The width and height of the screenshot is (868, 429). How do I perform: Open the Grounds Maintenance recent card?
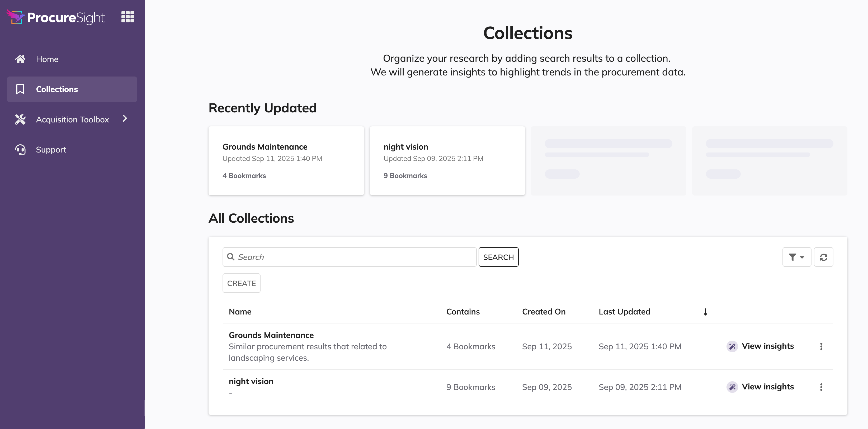(x=286, y=161)
